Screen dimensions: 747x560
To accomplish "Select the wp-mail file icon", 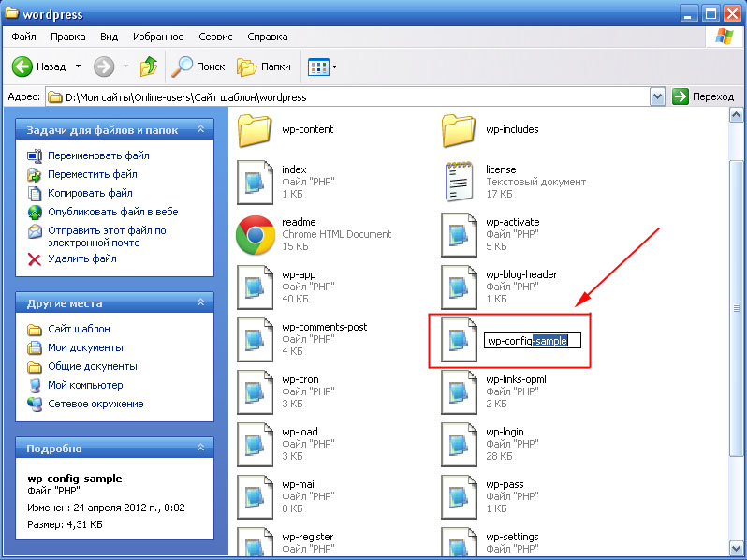I will (255, 496).
